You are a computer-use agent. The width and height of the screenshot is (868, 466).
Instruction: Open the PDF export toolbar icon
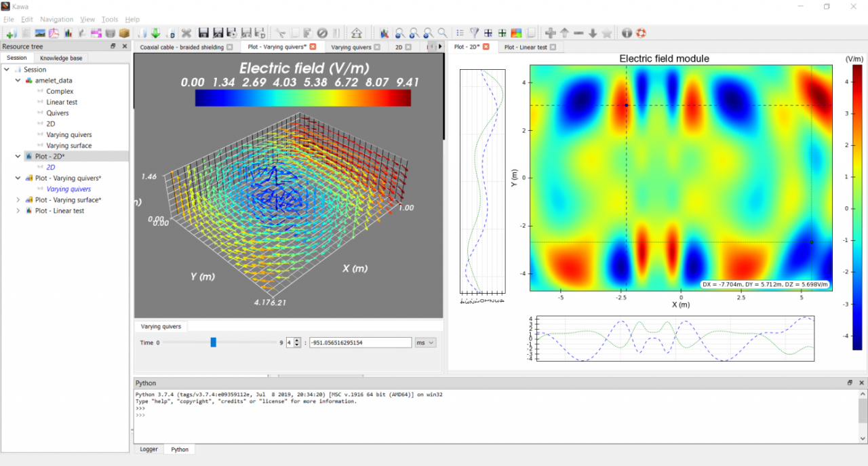(x=54, y=33)
